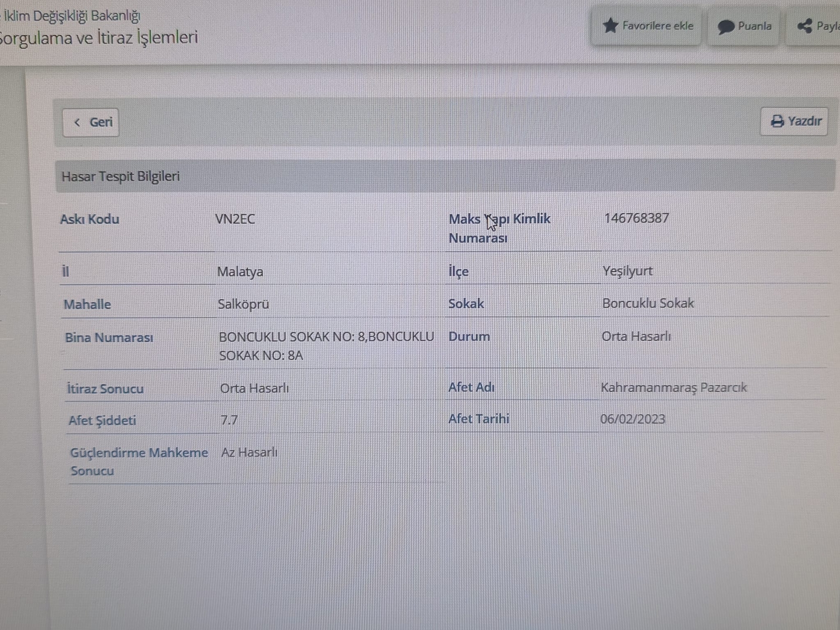Select the ID number 146768387
The width and height of the screenshot is (840, 630).
636,218
